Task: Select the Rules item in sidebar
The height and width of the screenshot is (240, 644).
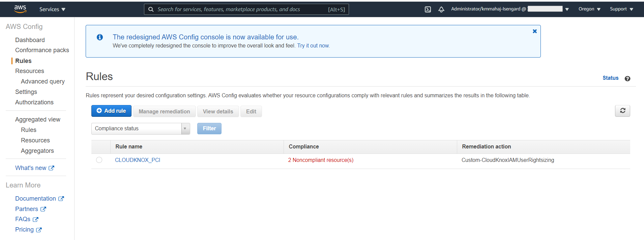Action: [x=23, y=61]
